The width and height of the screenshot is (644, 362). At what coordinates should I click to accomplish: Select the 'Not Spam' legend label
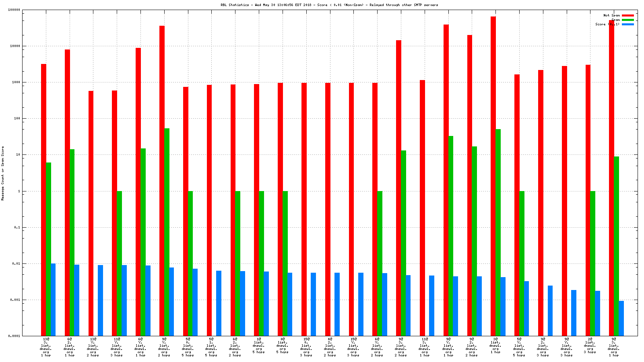pos(611,15)
